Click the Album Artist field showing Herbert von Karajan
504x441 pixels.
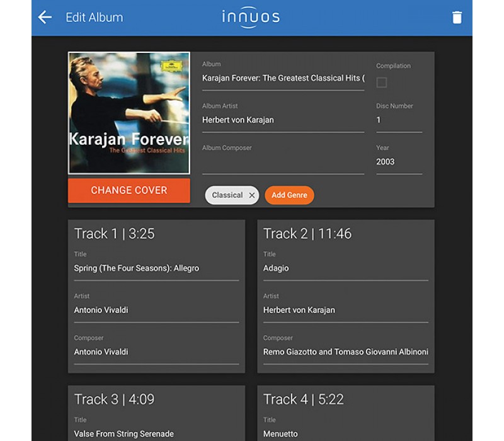point(283,120)
